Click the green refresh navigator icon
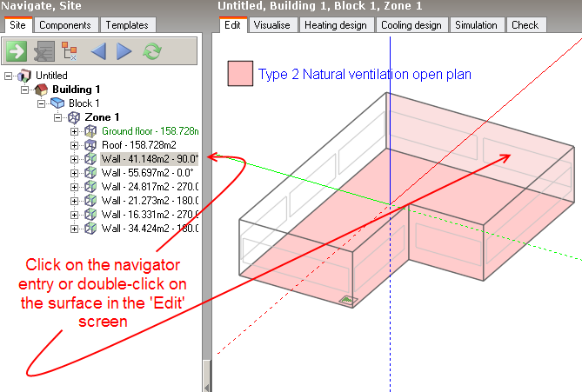The width and height of the screenshot is (582, 392). pyautogui.click(x=152, y=51)
